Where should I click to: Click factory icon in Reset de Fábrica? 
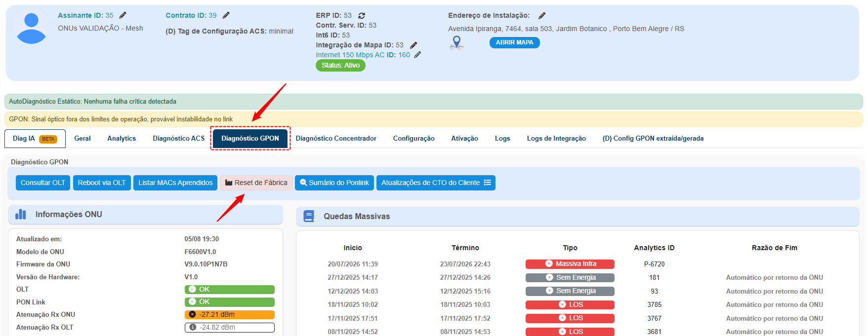pyautogui.click(x=229, y=183)
